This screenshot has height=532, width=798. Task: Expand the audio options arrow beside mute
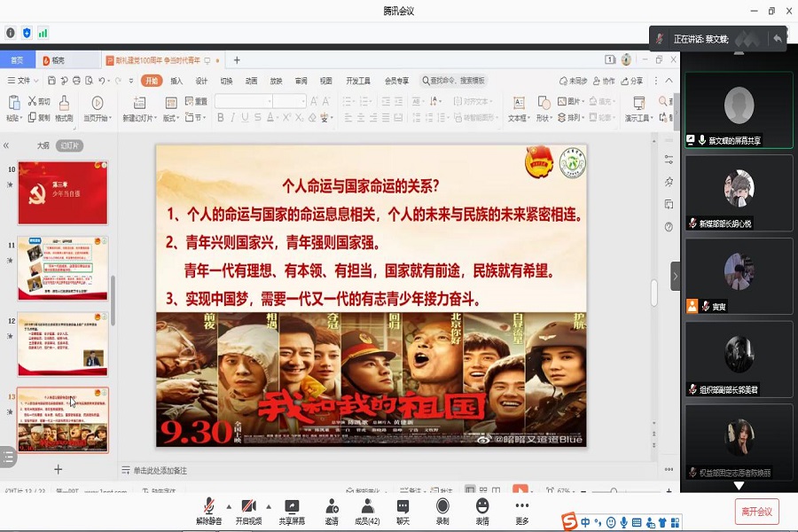(229, 506)
